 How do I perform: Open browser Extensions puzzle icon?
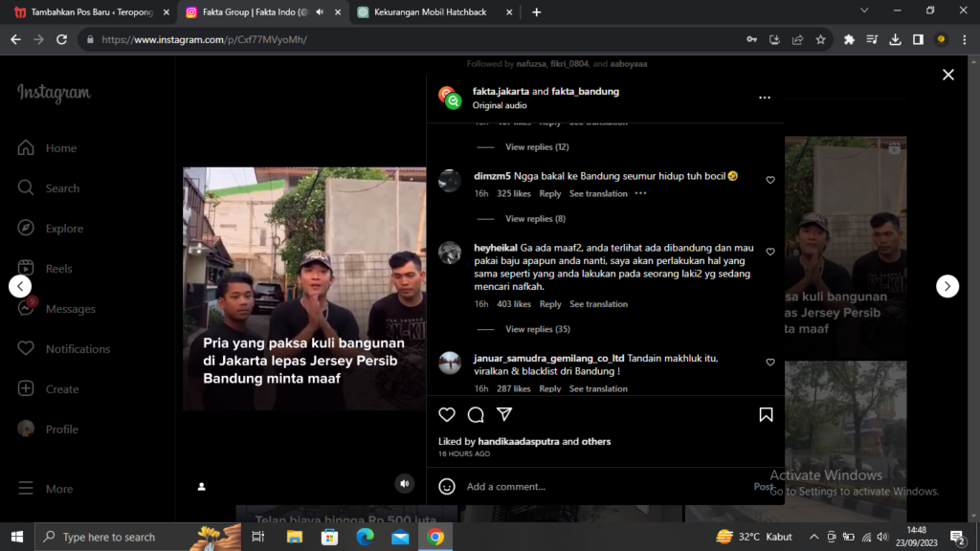(849, 39)
